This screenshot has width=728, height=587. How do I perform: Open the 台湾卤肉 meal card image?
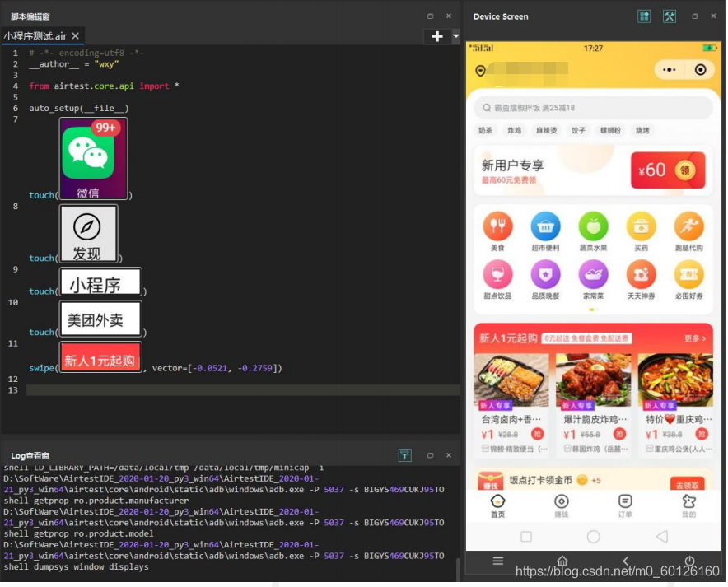point(511,380)
